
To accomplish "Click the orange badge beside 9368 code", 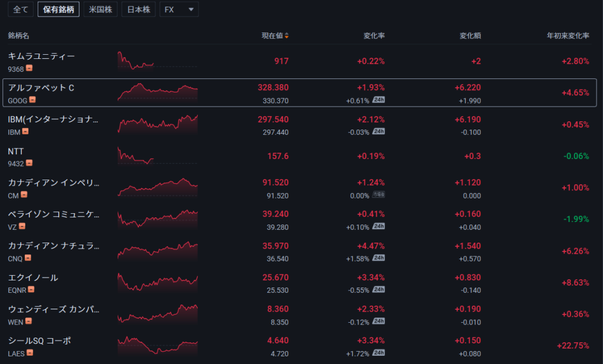I will pyautogui.click(x=29, y=68).
